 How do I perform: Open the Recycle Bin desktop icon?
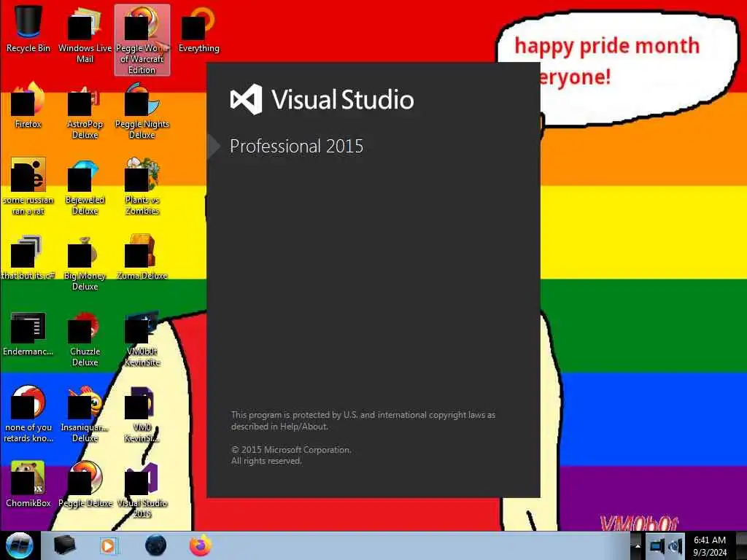click(x=28, y=29)
